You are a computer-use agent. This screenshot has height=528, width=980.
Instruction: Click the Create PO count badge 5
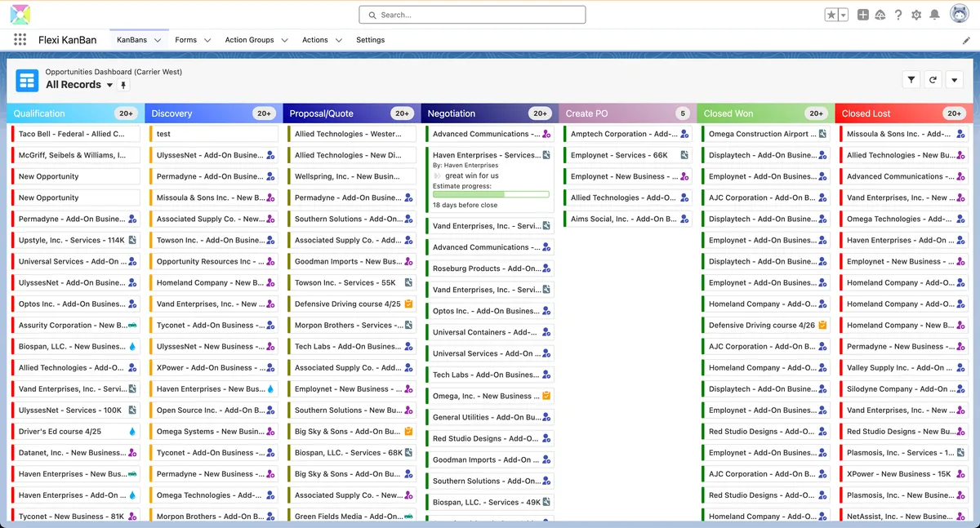[x=683, y=113]
